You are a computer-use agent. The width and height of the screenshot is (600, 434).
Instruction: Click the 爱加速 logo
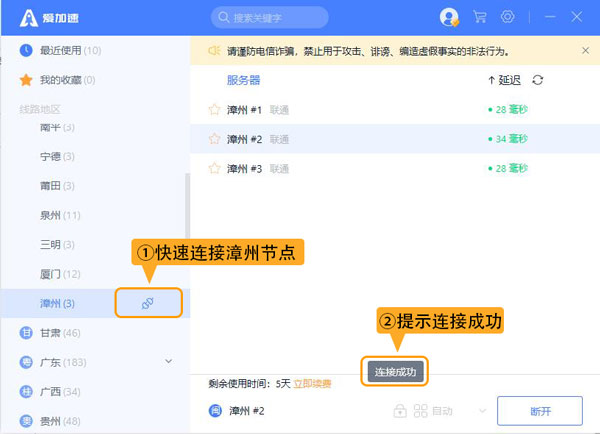coord(49,18)
